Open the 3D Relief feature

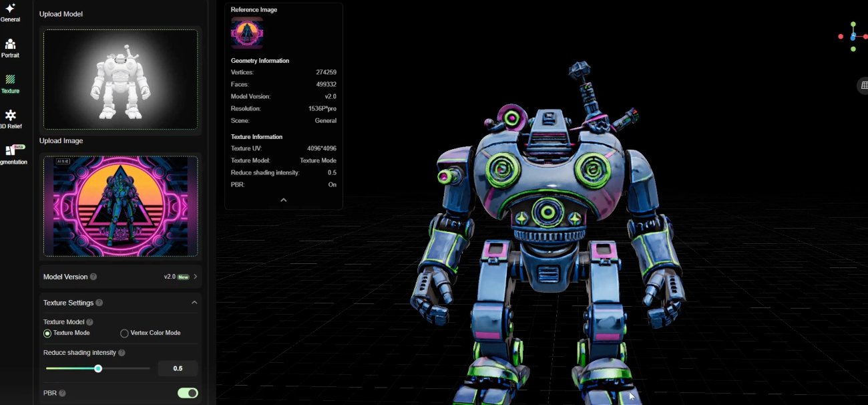10,119
